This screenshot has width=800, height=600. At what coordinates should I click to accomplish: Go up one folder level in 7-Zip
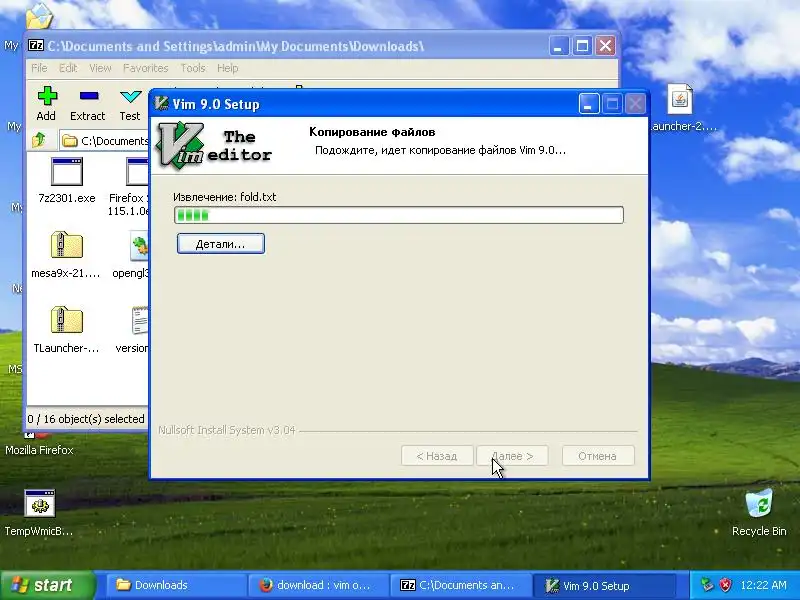tap(39, 139)
